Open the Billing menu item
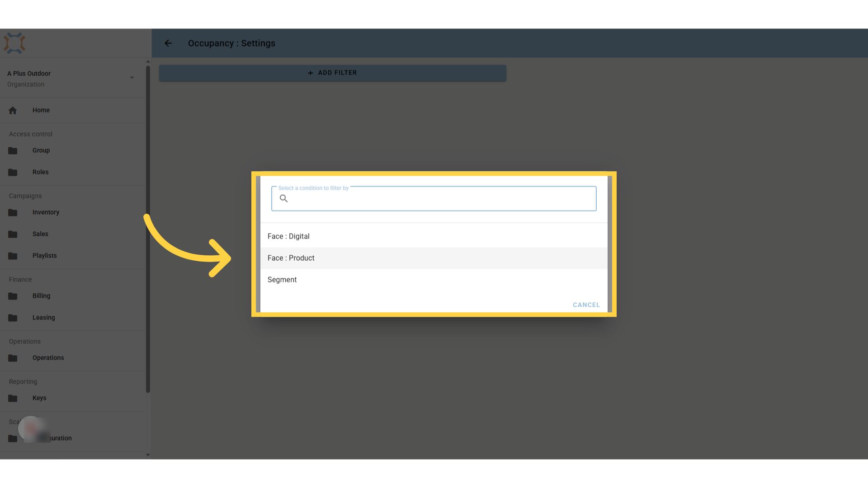868x488 pixels. [x=72, y=296]
